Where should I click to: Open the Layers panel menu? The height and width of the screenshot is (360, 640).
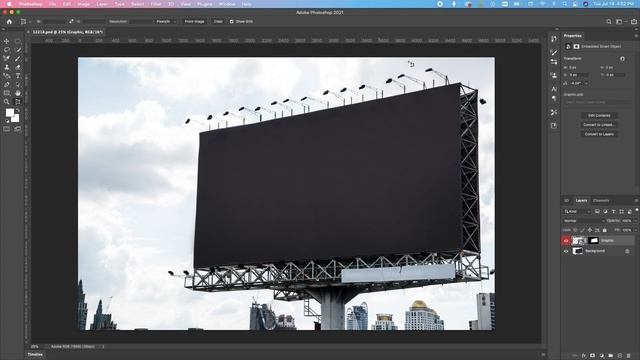click(636, 201)
